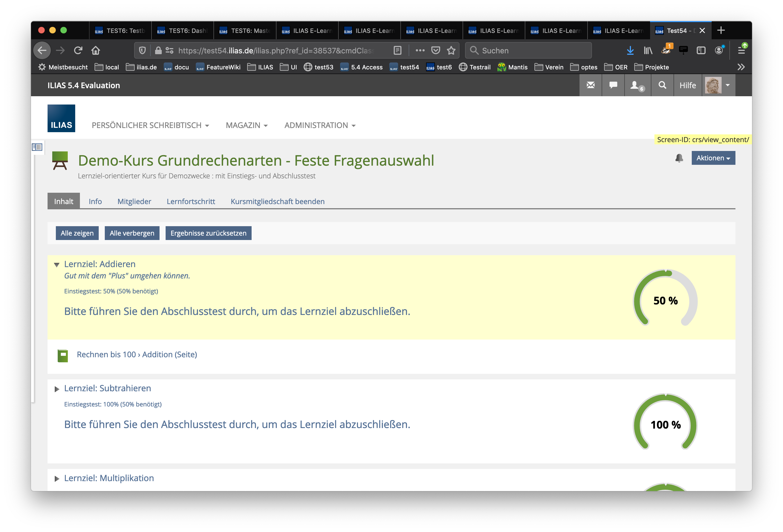
Task: Open the Aktionen dropdown
Action: pos(713,158)
